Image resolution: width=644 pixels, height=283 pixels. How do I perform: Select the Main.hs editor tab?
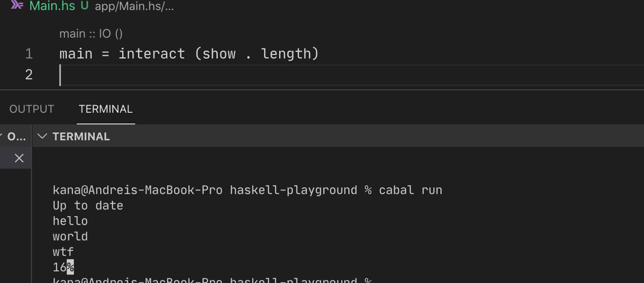point(52,6)
